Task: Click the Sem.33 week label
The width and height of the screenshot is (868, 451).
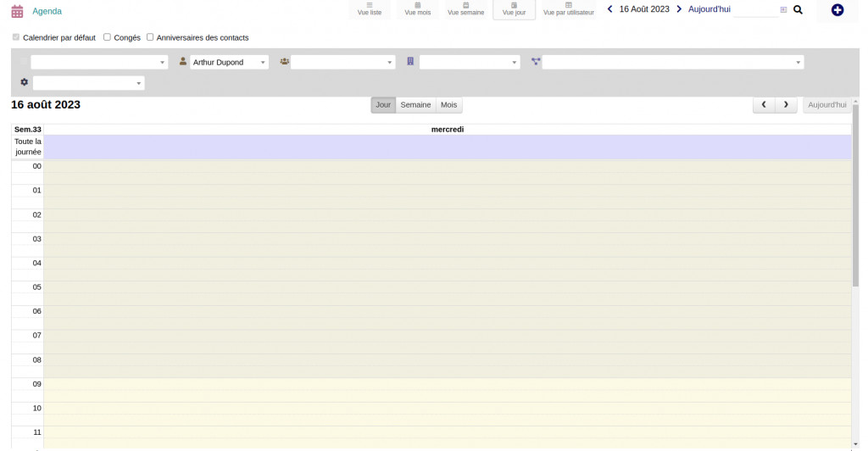Action: coord(28,130)
